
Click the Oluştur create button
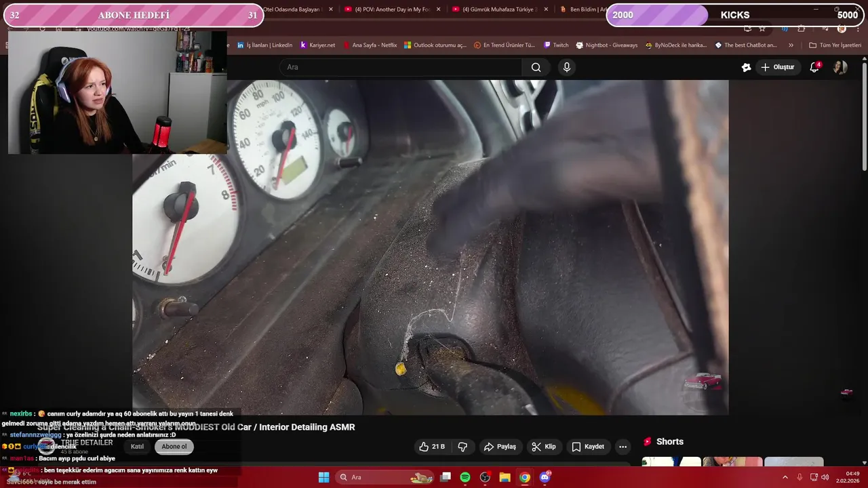click(778, 67)
